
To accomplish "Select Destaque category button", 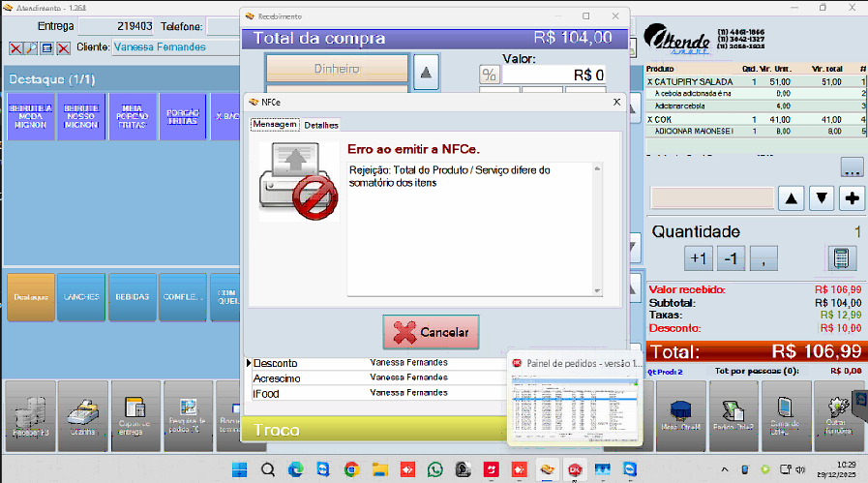I will tap(31, 297).
